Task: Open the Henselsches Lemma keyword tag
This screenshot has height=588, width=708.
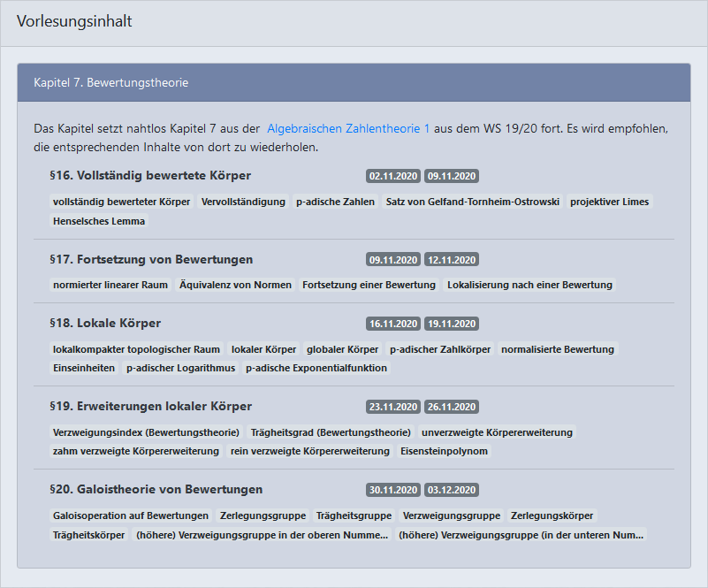Action: [x=98, y=221]
